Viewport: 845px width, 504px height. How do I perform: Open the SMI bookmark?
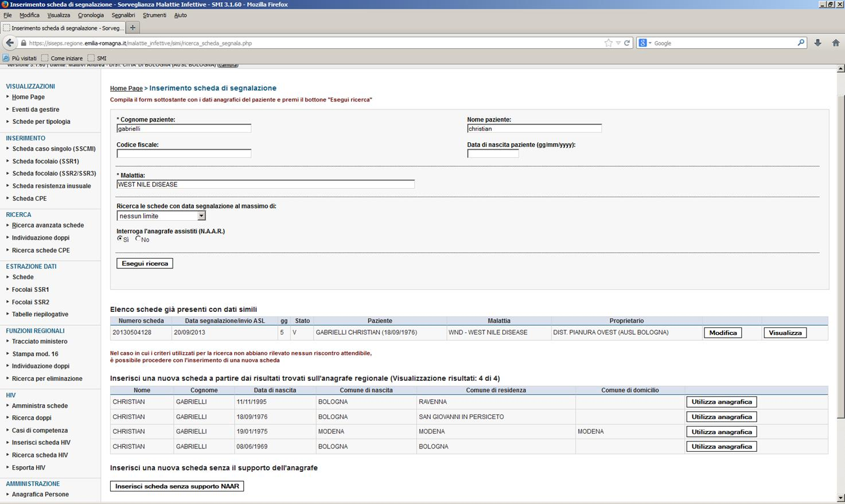(x=97, y=58)
